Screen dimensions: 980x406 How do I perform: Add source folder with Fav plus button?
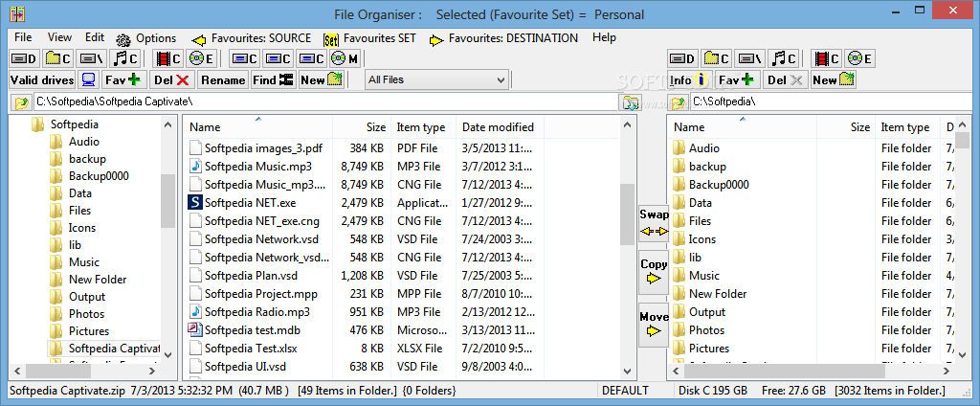[123, 79]
